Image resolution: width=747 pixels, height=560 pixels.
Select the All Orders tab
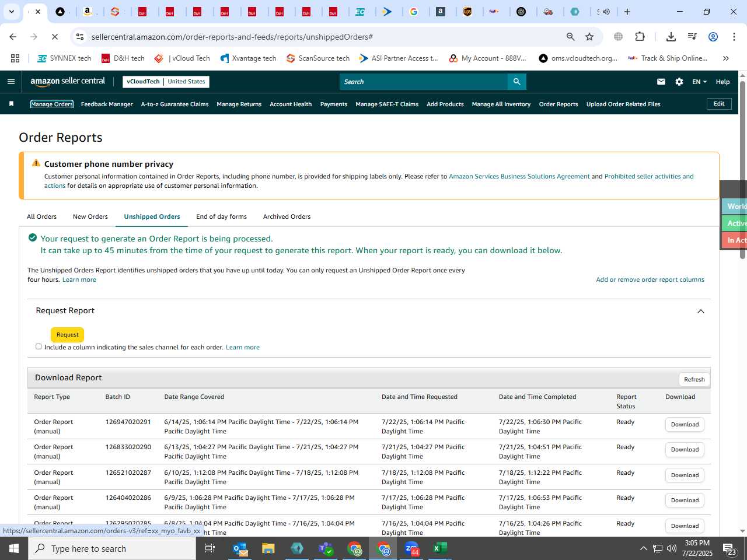pos(41,216)
